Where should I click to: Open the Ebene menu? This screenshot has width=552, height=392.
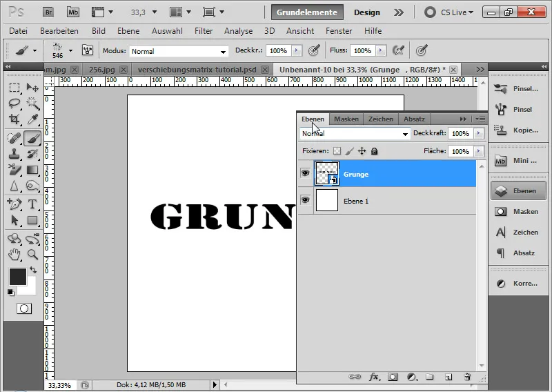pyautogui.click(x=128, y=31)
